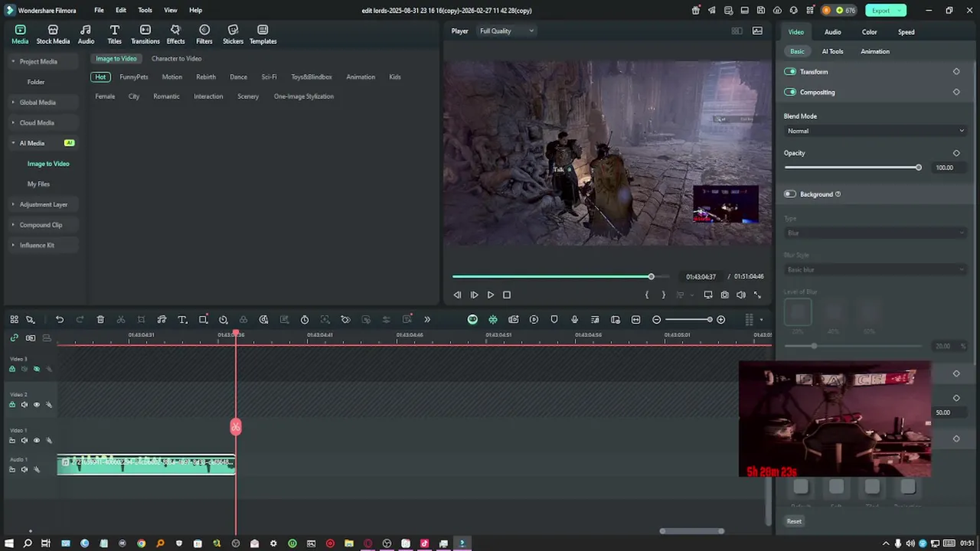Screen dimensions: 980x551
Task: Click the voiceover microphone icon in timeline toolbar
Action: click(575, 319)
